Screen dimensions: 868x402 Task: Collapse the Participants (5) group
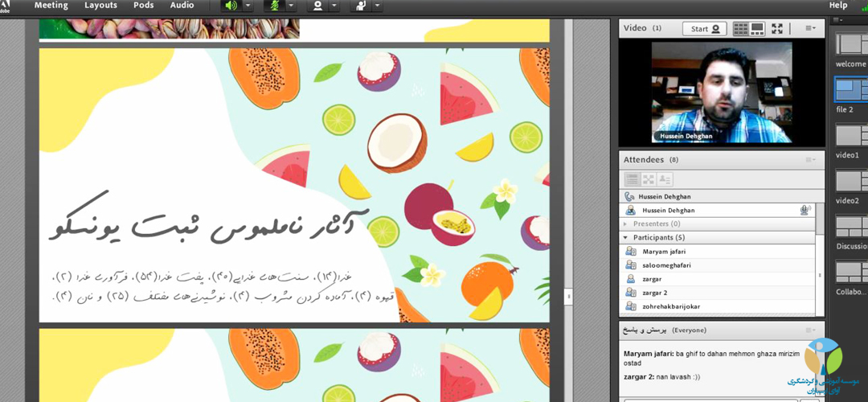click(x=718, y=237)
